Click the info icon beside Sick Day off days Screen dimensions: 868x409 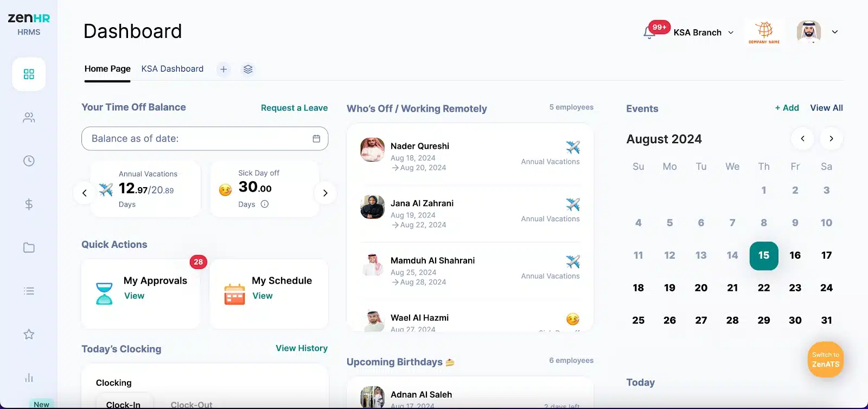pos(265,204)
